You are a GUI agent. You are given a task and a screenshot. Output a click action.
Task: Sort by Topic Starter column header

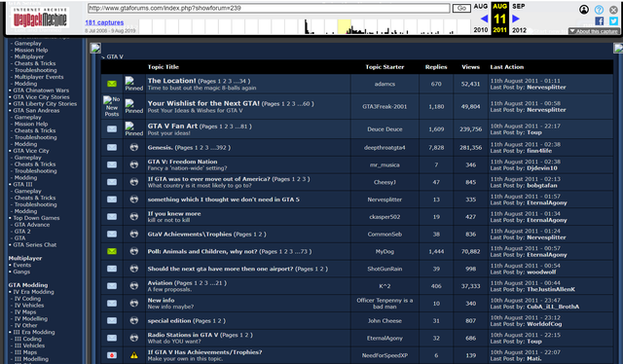tap(385, 67)
